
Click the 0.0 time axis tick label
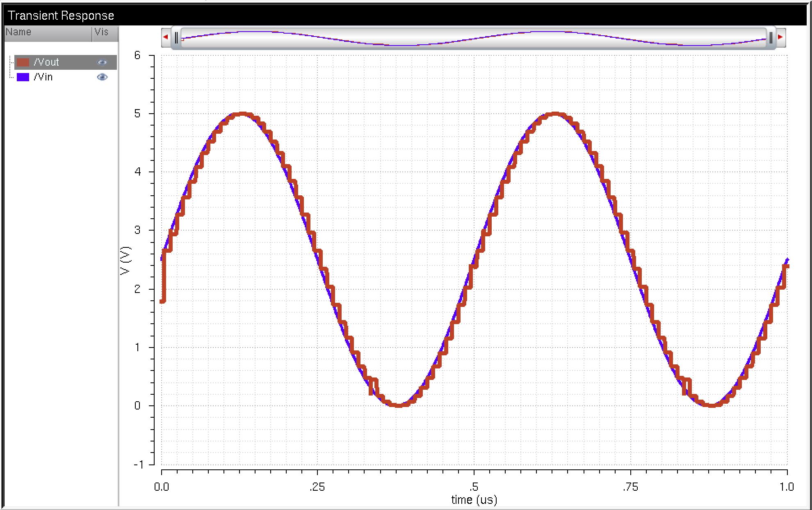tap(162, 487)
